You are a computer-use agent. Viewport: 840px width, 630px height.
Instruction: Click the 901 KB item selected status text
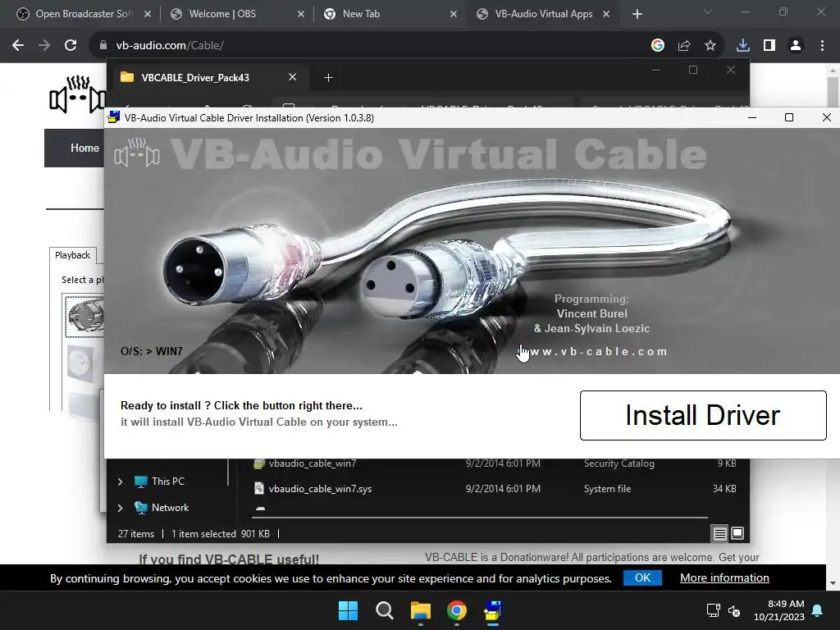pyautogui.click(x=221, y=533)
